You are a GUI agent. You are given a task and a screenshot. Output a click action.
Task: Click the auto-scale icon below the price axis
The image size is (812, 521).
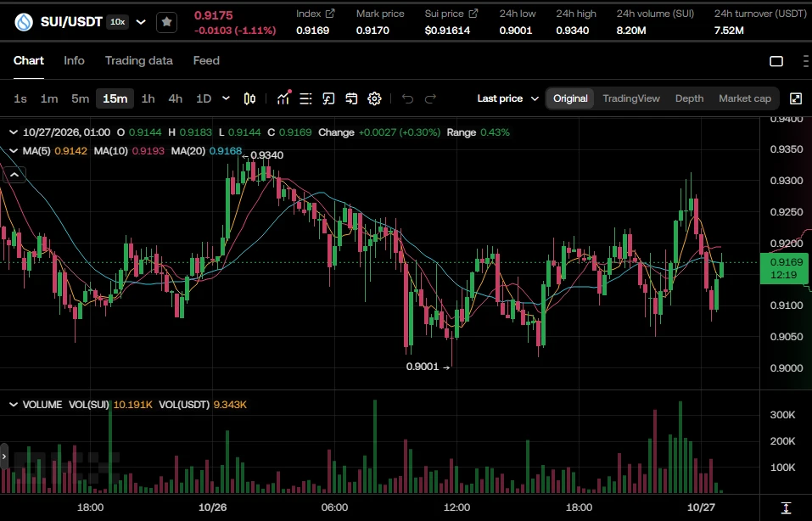pos(786,507)
